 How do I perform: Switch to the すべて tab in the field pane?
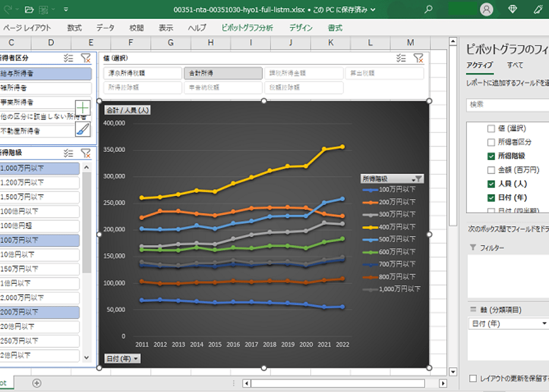pyautogui.click(x=515, y=65)
